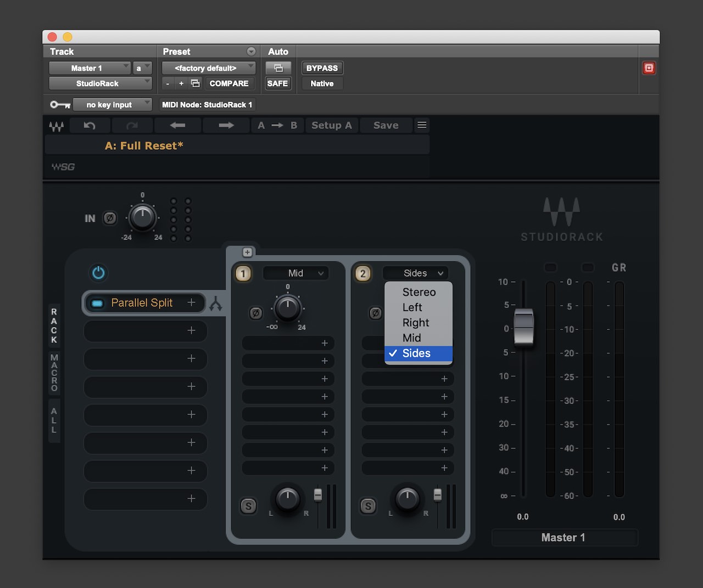
Task: Load the previous preset with the left arrow
Action: [x=177, y=126]
